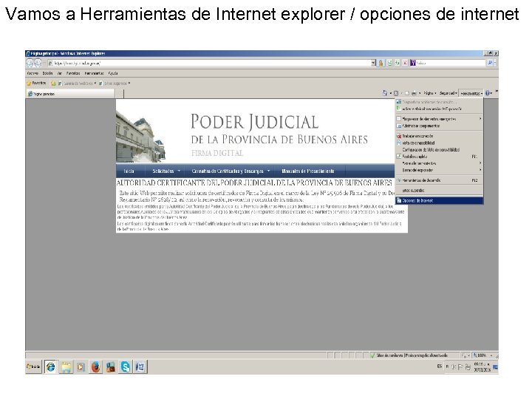Image resolution: width=532 pixels, height=399 pixels.
Task: Select Trabajar sin conexión menu entry
Action: pyautogui.click(x=440, y=136)
